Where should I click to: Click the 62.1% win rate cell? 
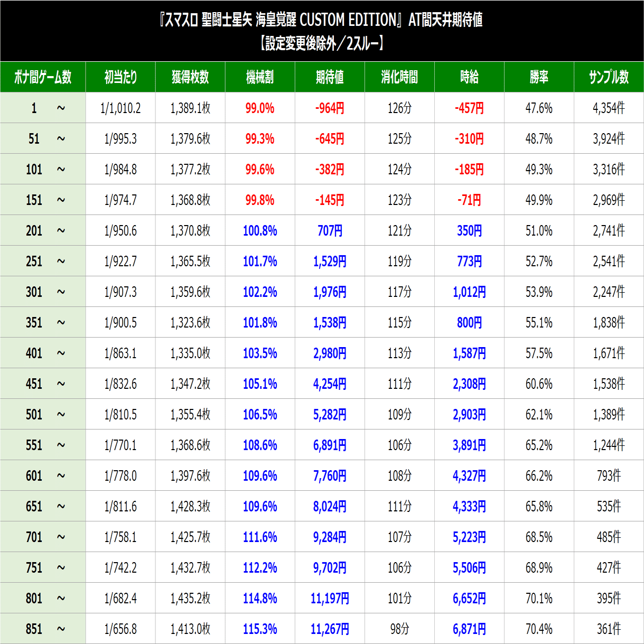click(539, 415)
